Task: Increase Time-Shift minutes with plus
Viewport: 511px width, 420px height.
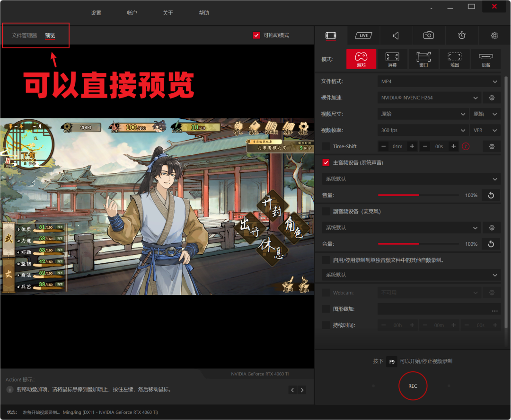Action: [412, 146]
